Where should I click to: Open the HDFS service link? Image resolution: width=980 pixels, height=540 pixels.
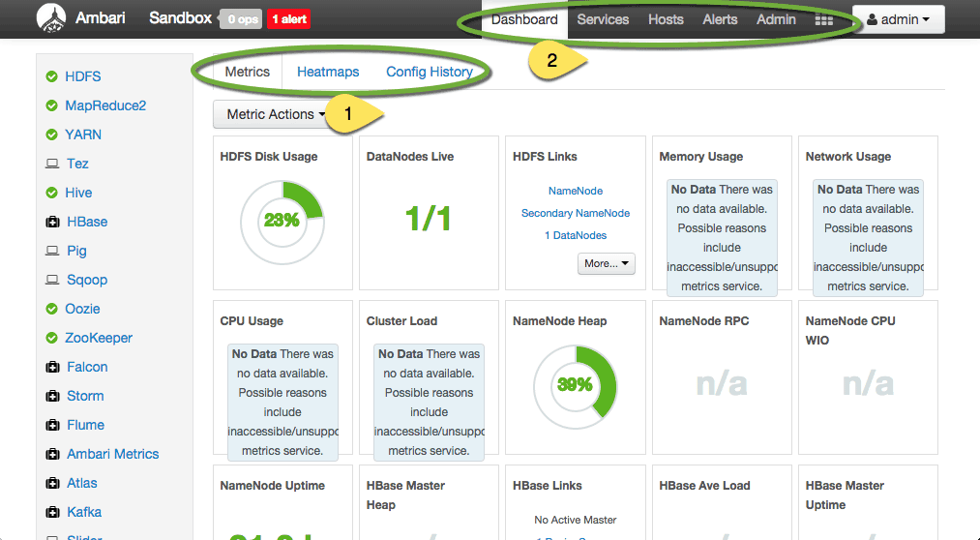[83, 76]
